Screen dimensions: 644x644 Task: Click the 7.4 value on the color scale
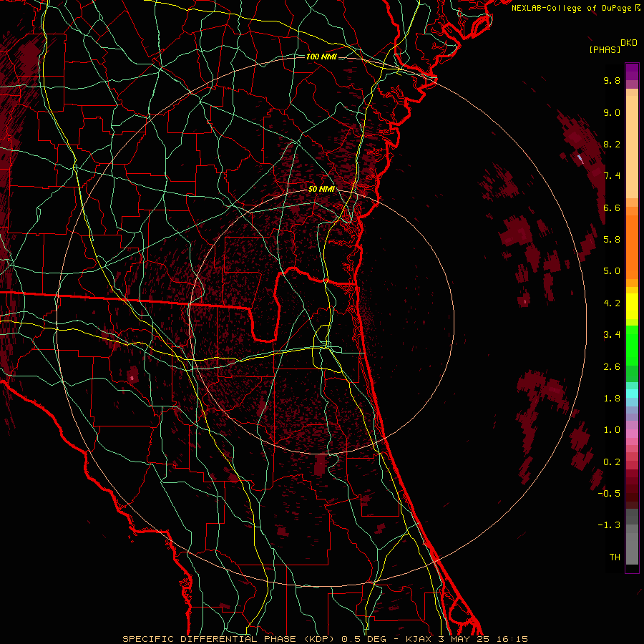612,176
